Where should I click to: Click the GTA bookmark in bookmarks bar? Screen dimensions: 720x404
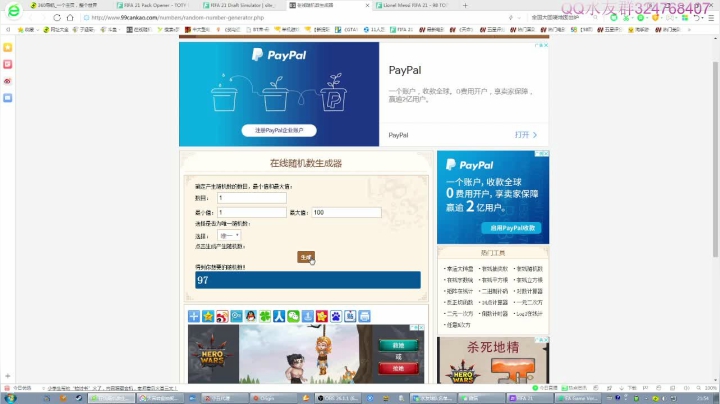pos(346,29)
